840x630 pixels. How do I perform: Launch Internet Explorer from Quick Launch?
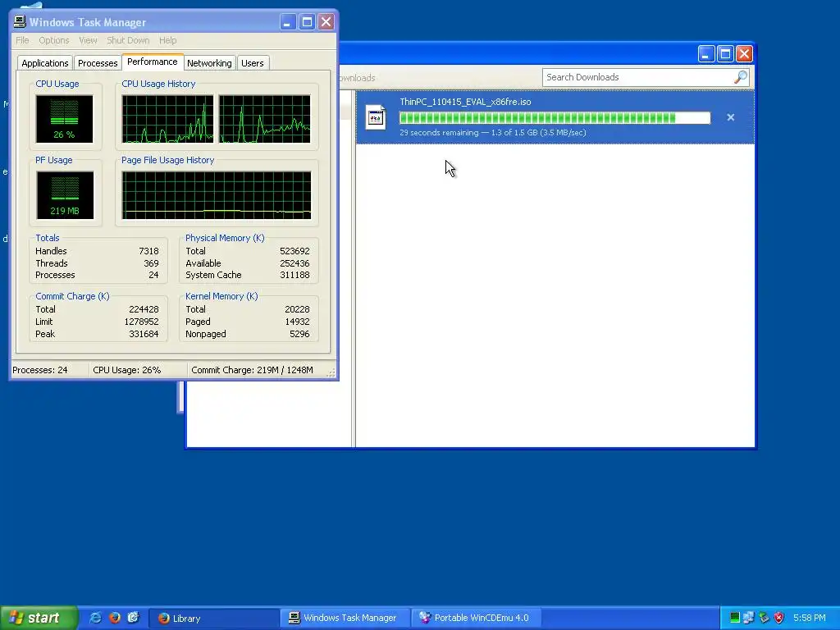pyautogui.click(x=95, y=618)
